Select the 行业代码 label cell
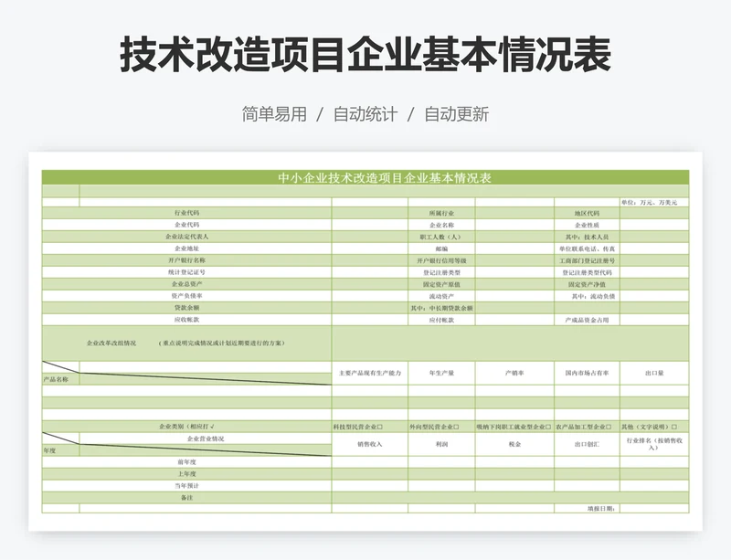 pyautogui.click(x=187, y=213)
